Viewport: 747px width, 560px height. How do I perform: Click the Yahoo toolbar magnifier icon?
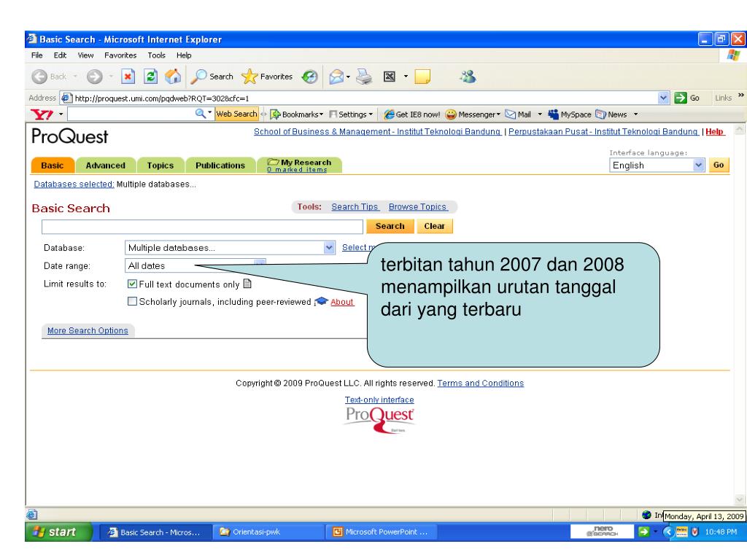[x=201, y=113]
